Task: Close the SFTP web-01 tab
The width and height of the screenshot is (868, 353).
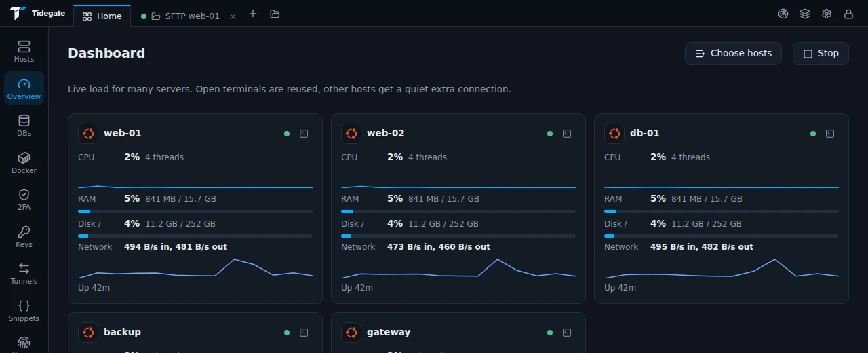Action: tap(233, 16)
